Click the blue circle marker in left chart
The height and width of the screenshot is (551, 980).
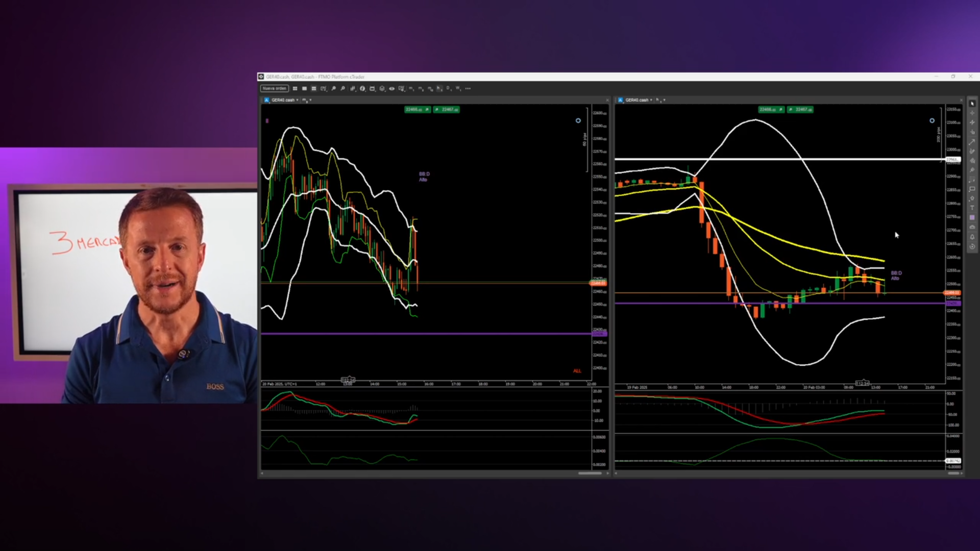(578, 121)
